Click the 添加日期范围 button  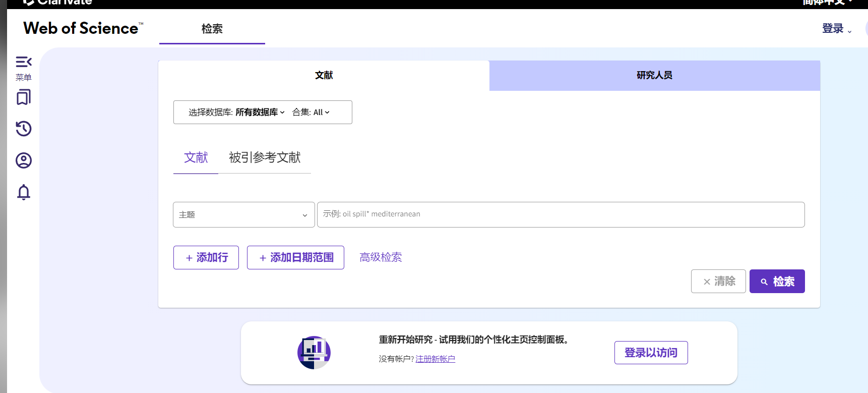click(x=295, y=258)
